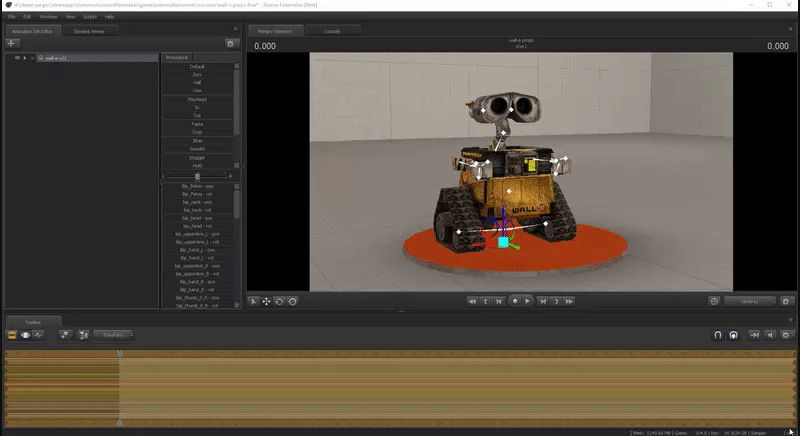Screen dimensions: 800x436
Task: Apply the Stagger procedural preset
Action: (x=197, y=158)
